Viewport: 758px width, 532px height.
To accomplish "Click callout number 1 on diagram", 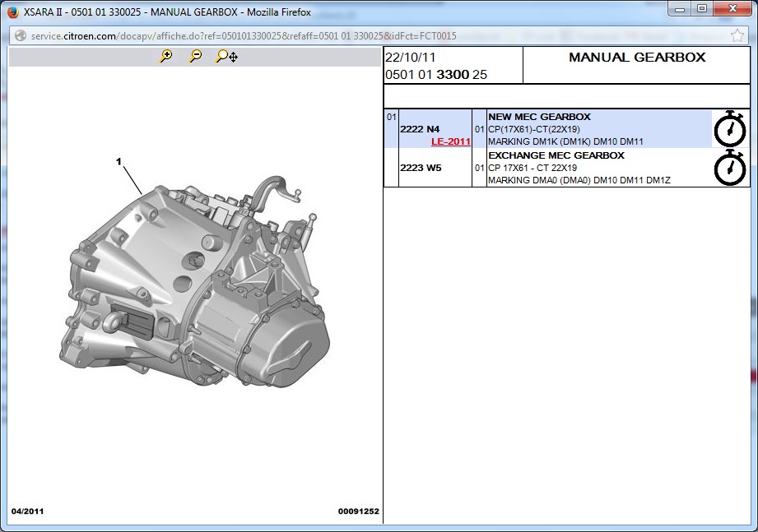I will coord(119,161).
